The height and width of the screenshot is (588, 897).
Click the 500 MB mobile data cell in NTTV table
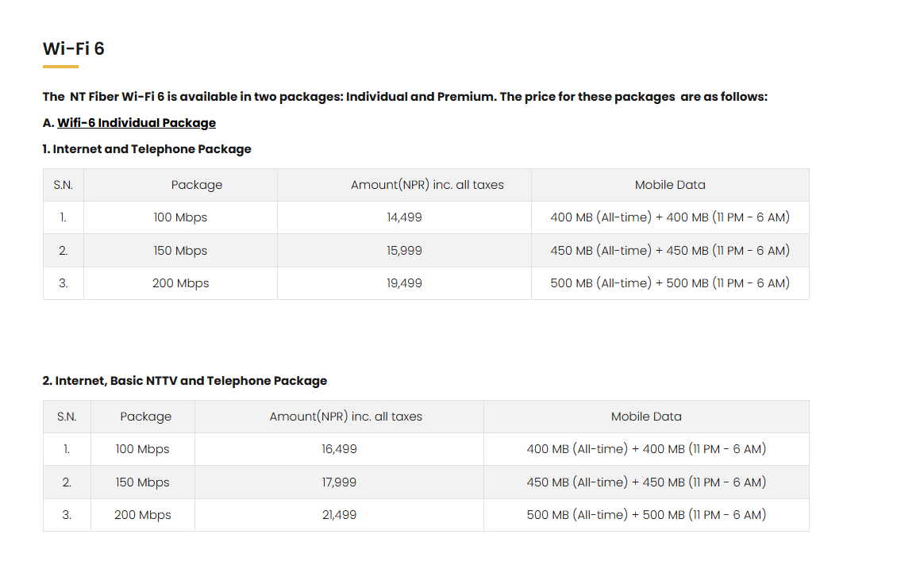646,515
